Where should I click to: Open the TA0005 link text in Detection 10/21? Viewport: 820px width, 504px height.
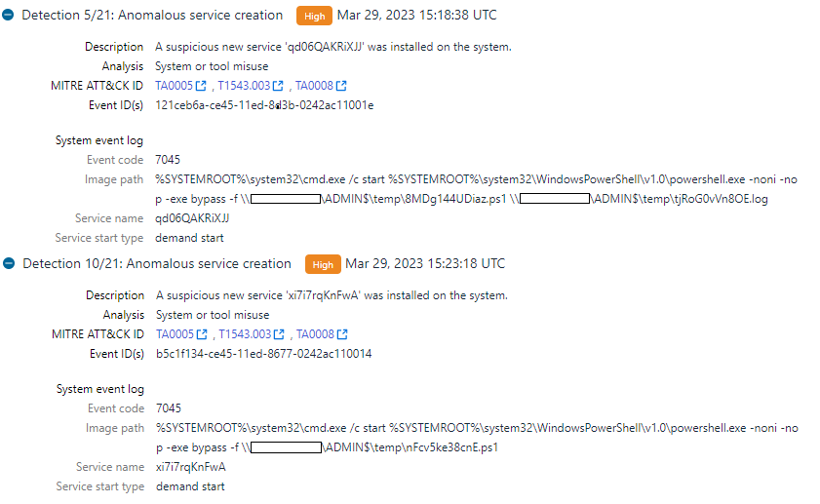176,334
